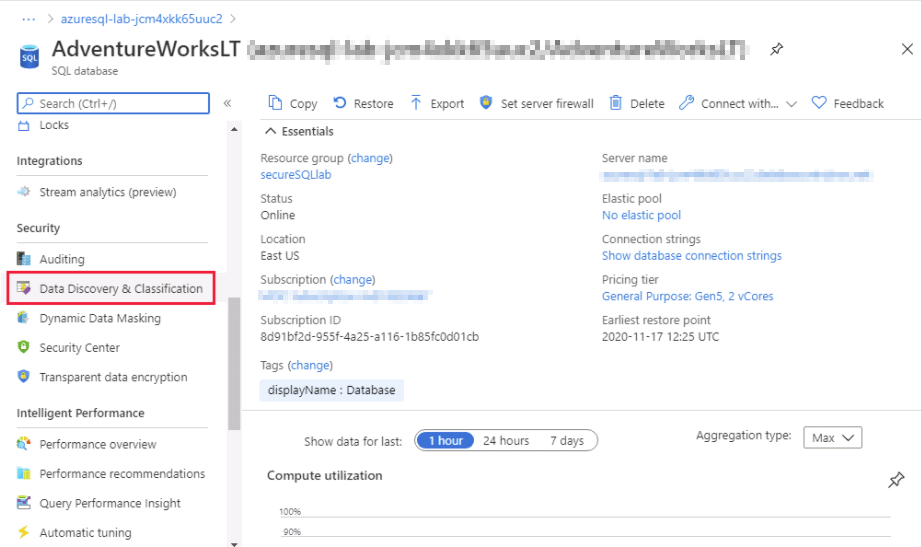The width and height of the screenshot is (921, 547).
Task: Click the Copy toolbar icon
Action: (276, 103)
